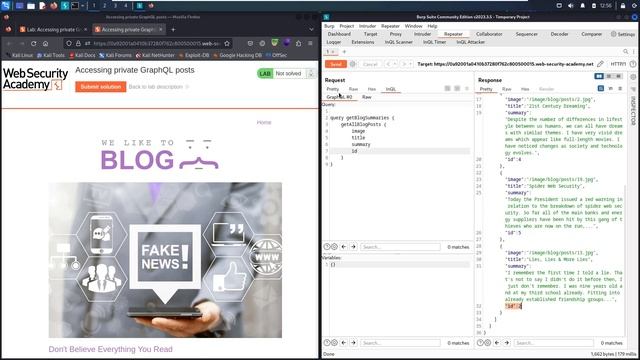Select Raw sub-tab beside GraphQL #0
Image resolution: width=640 pixels, height=360 pixels.
[367, 97]
